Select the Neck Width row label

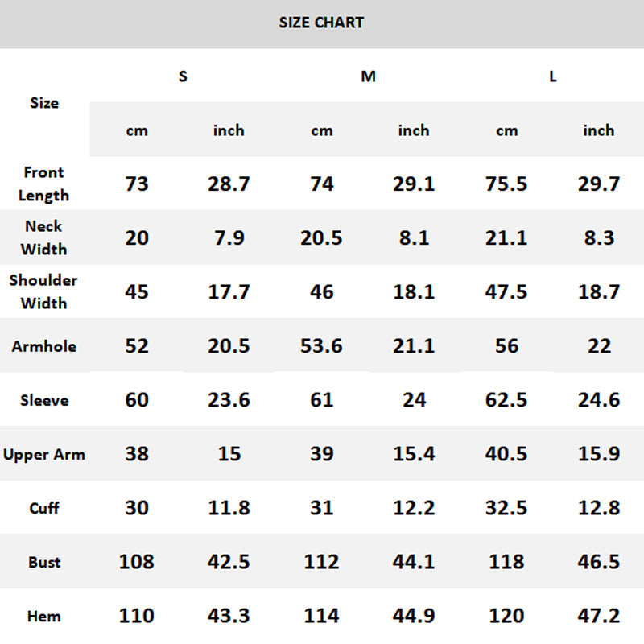[x=44, y=237]
